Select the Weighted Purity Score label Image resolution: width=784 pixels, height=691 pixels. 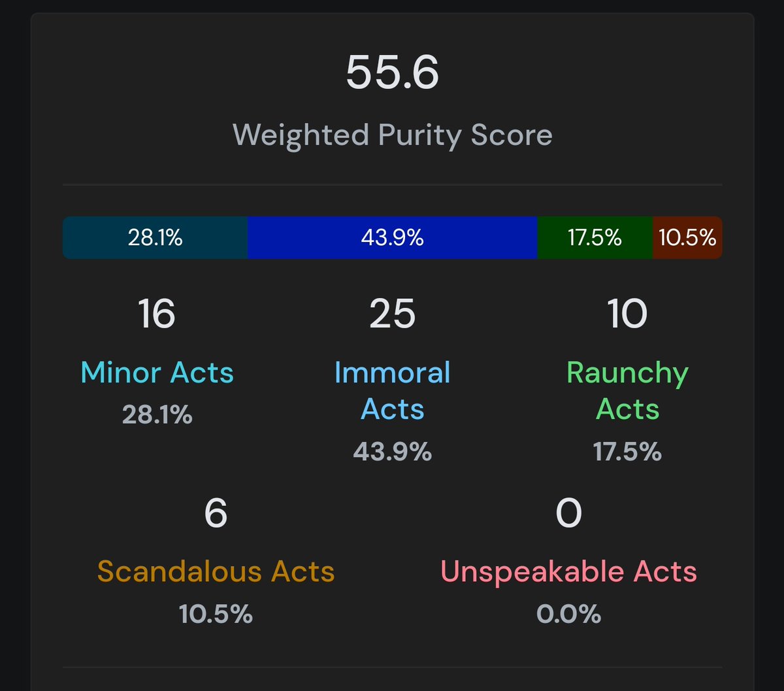(392, 135)
